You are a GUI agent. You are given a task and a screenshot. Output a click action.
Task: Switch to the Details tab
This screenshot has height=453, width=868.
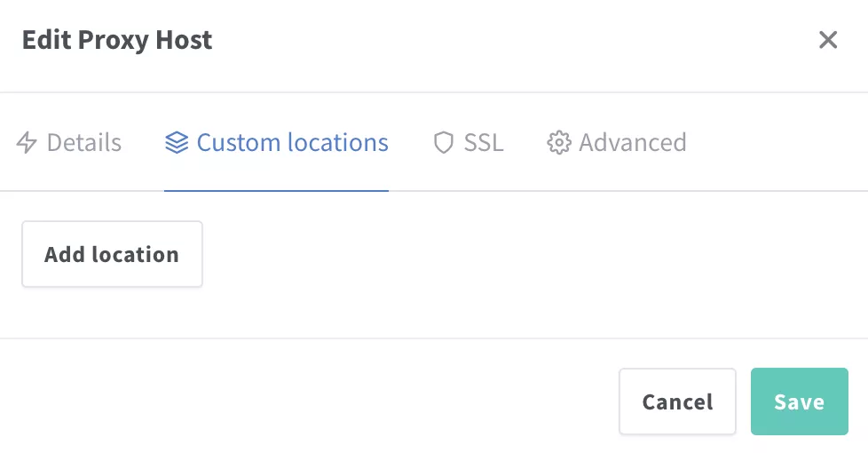[83, 143]
